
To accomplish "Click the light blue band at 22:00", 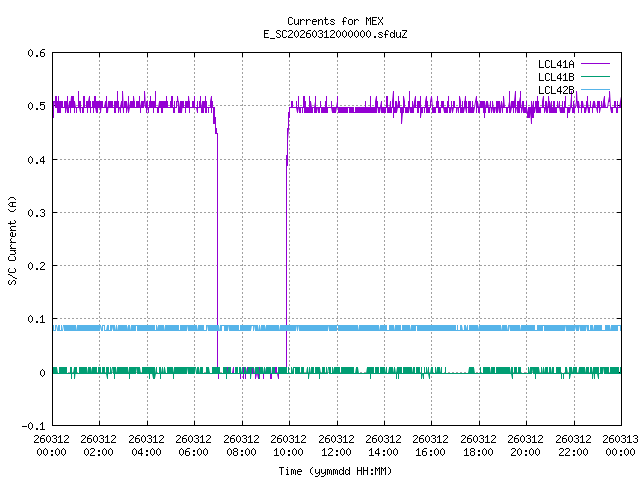I will (x=573, y=328).
